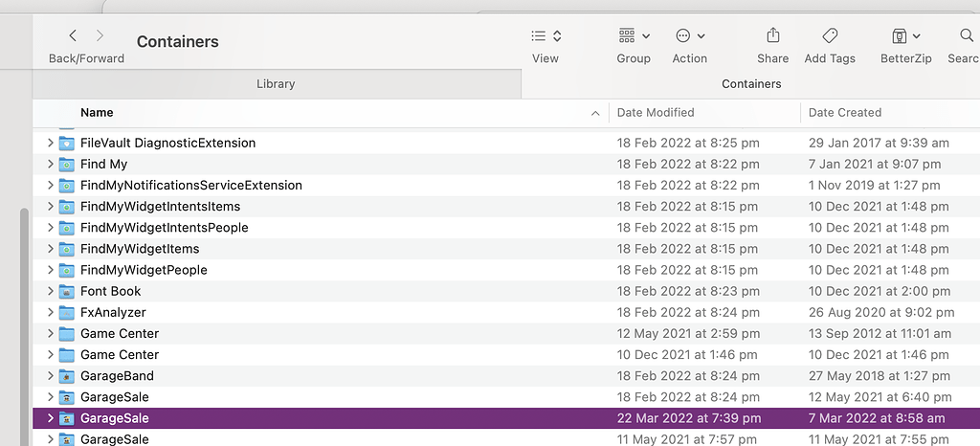
Task: Expand the FxAnalyzer folder disclosure arrow
Action: coord(50,312)
